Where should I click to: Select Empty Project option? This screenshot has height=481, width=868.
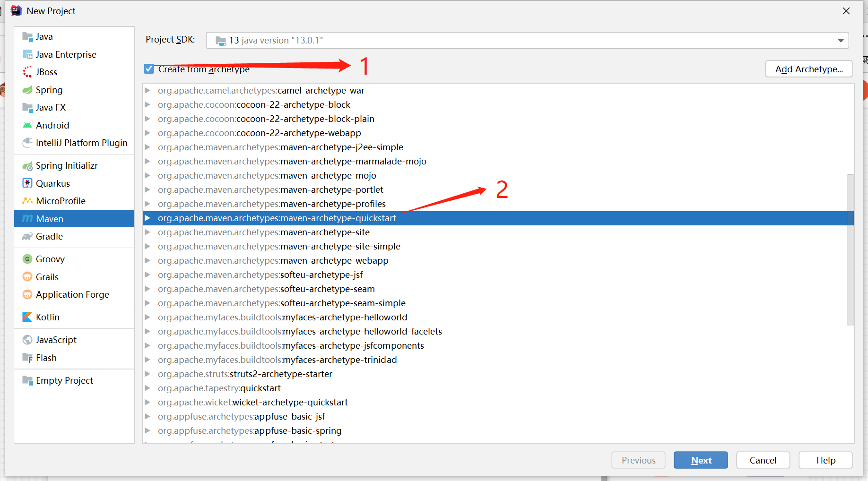click(74, 380)
